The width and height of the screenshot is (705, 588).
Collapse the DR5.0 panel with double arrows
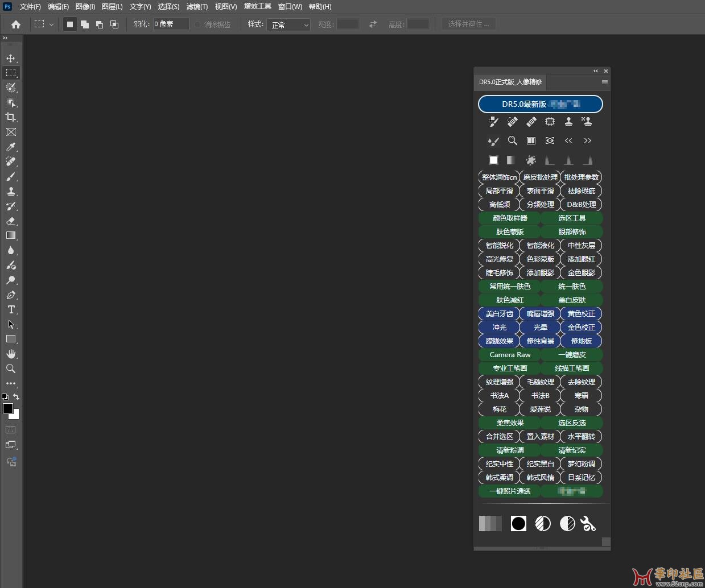coord(596,71)
